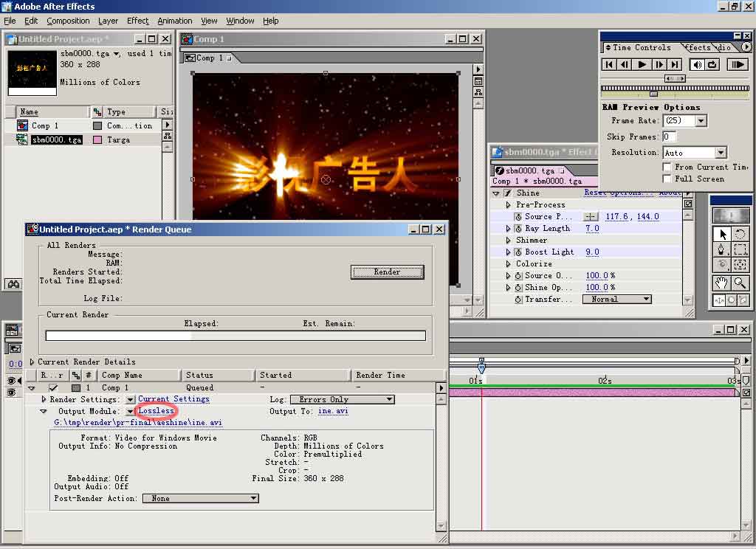Select the Hand tool in the tool palette
The image size is (756, 549).
tap(721, 283)
